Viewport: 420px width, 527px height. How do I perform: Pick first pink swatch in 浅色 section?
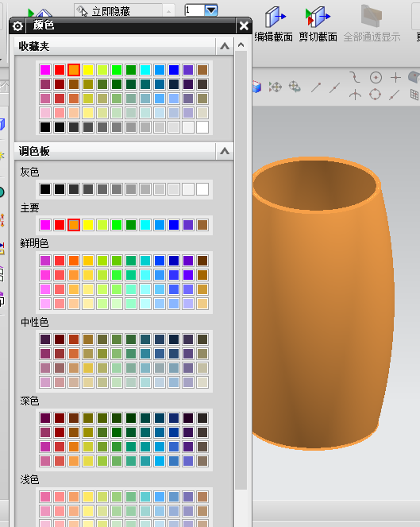pyautogui.click(x=45, y=497)
